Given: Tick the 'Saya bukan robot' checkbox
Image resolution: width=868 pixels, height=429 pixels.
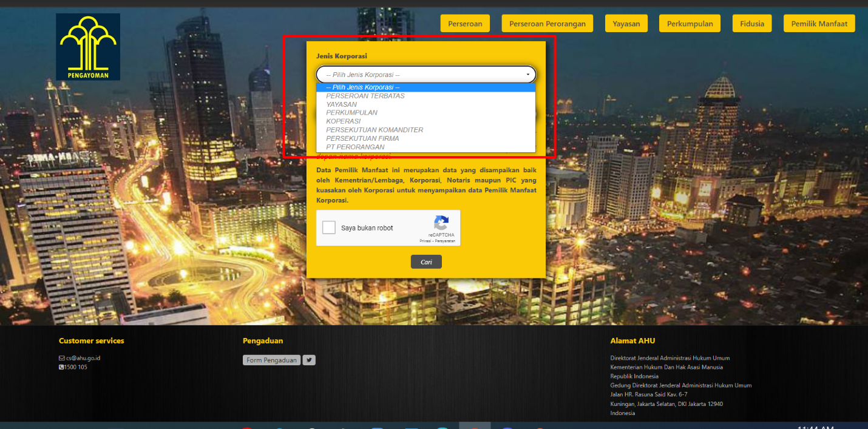Looking at the screenshot, I should pyautogui.click(x=329, y=228).
